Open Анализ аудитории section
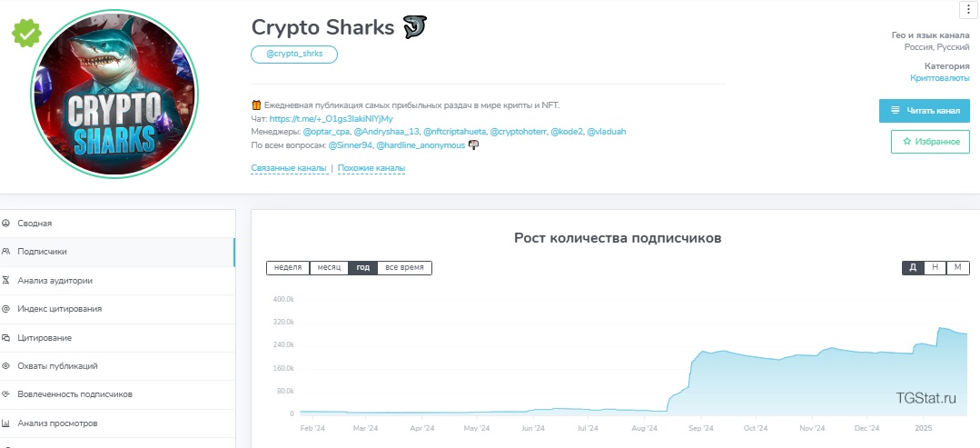Image resolution: width=980 pixels, height=448 pixels. [117, 280]
